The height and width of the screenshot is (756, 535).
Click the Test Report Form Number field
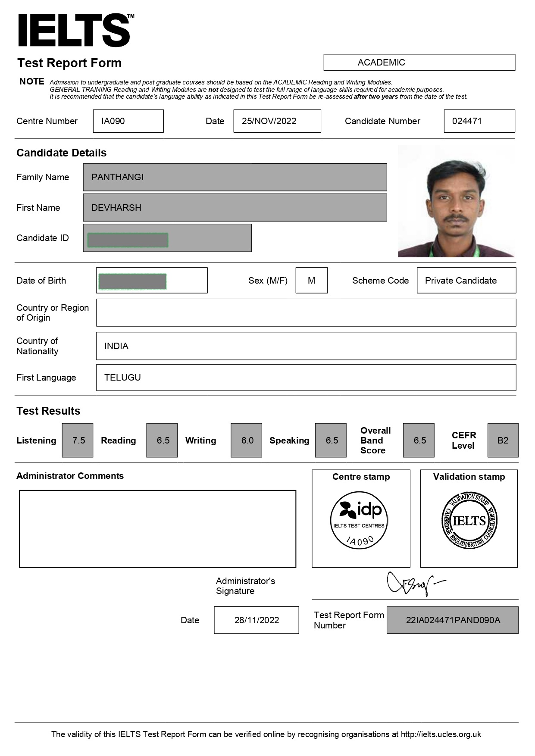pos(452,620)
